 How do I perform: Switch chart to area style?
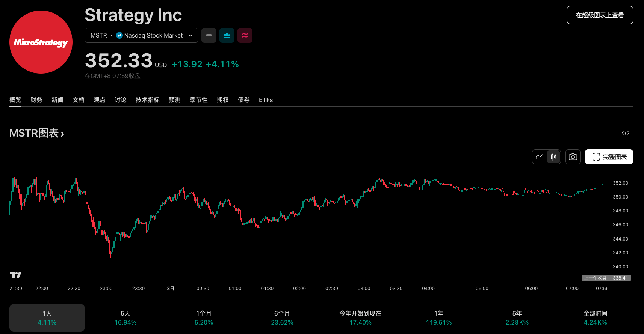tap(540, 157)
